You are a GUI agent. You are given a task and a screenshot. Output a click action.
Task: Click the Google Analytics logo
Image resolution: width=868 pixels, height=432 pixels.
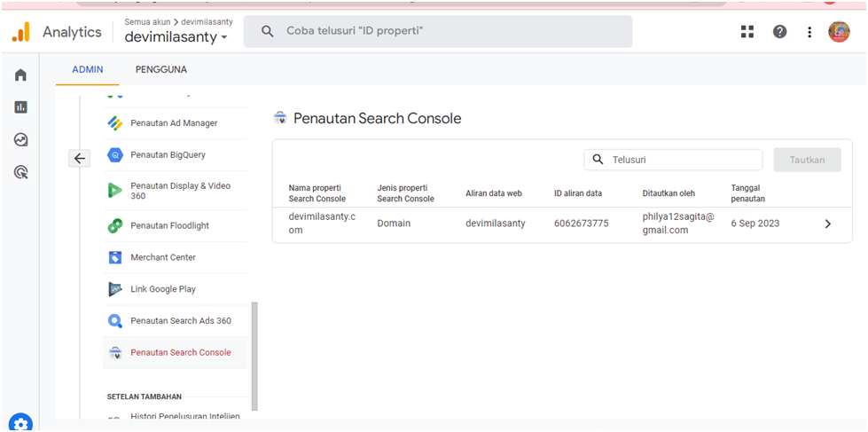[x=21, y=32]
